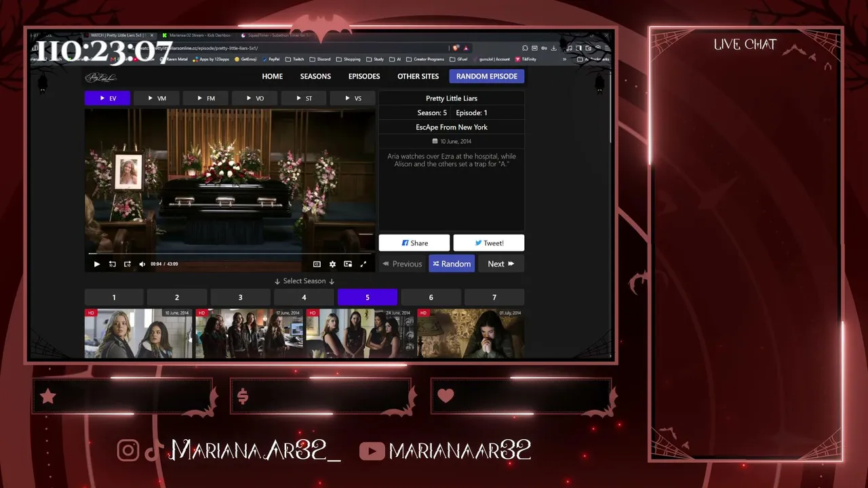
Task: Open the OTHER SITES menu
Action: click(418, 77)
